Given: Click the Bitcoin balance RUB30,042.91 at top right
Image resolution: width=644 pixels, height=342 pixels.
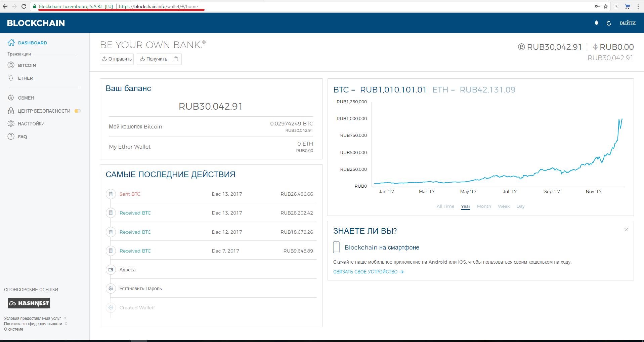Looking at the screenshot, I should (550, 47).
